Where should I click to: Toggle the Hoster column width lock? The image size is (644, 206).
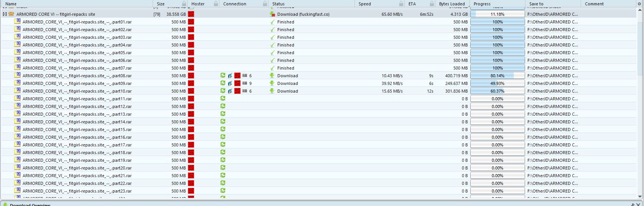pyautogui.click(x=216, y=4)
